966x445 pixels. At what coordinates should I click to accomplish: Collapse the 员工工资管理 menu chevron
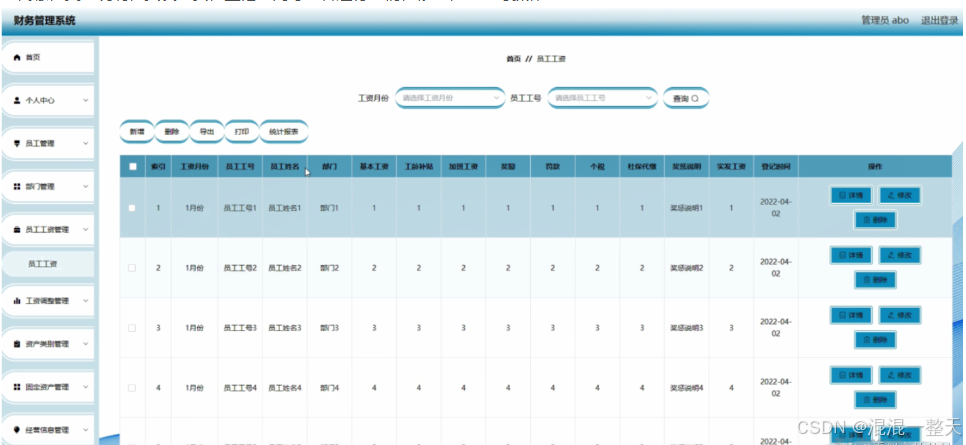coord(86,230)
